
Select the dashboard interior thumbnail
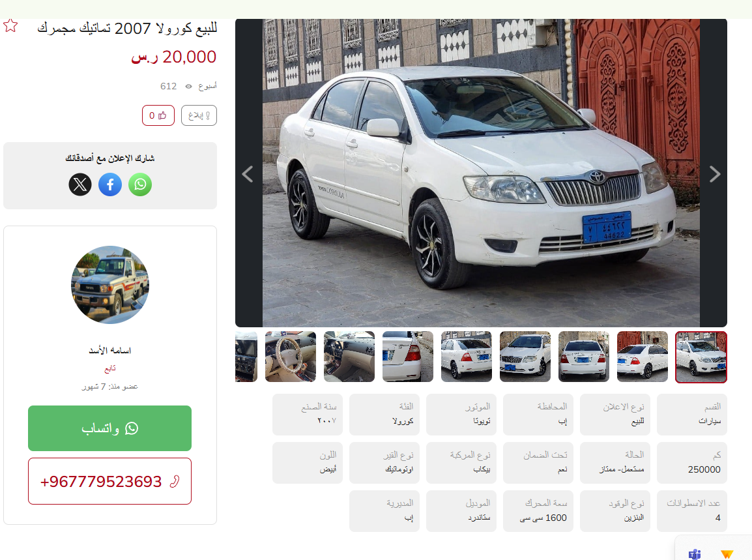[349, 357]
